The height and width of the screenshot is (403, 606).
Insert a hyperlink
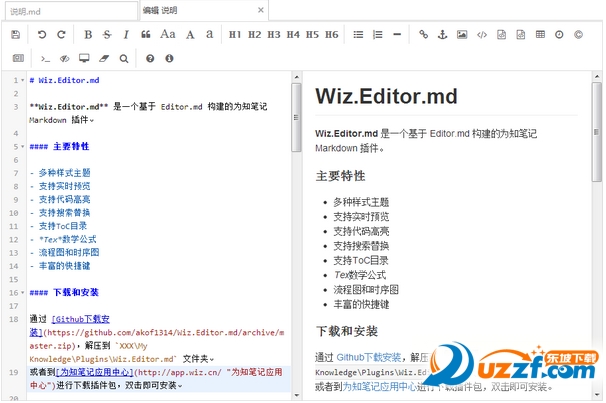tap(424, 35)
